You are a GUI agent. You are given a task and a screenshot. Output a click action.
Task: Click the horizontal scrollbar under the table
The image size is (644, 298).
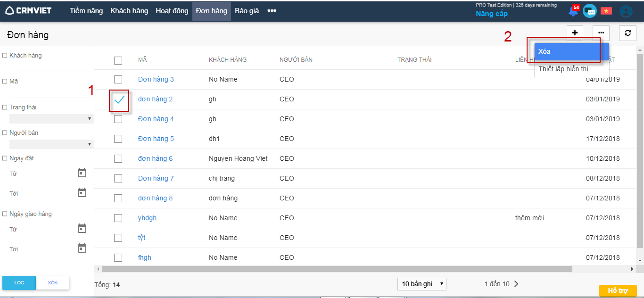coord(337,269)
